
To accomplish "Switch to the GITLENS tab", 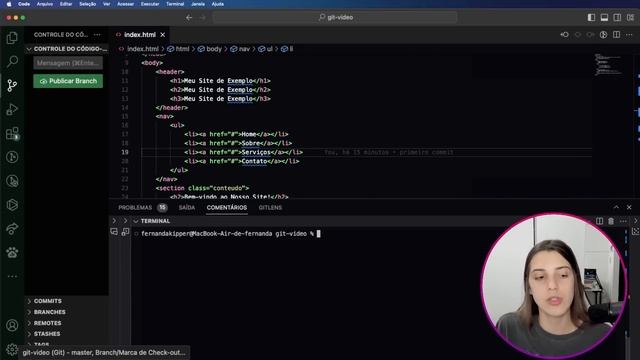I will tap(270, 207).
